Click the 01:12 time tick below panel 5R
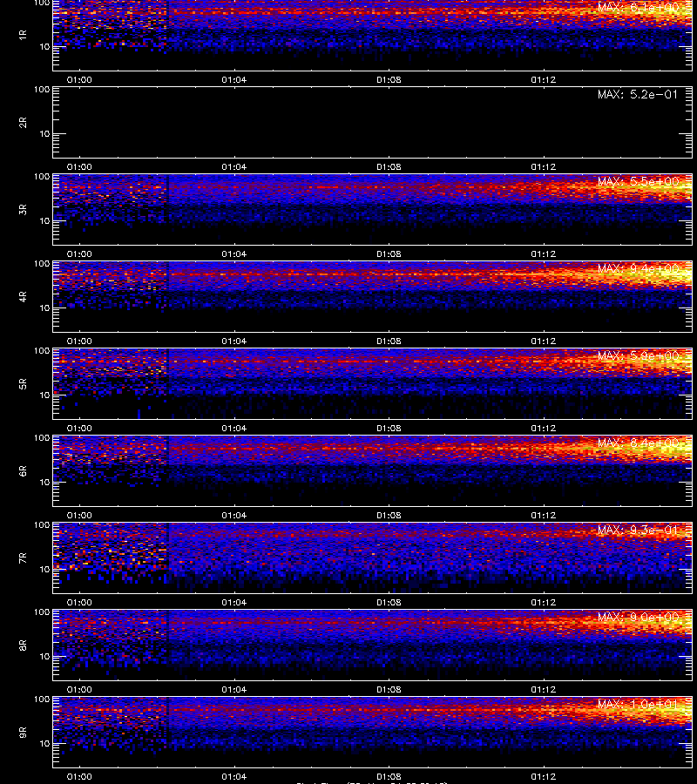 pyautogui.click(x=543, y=429)
